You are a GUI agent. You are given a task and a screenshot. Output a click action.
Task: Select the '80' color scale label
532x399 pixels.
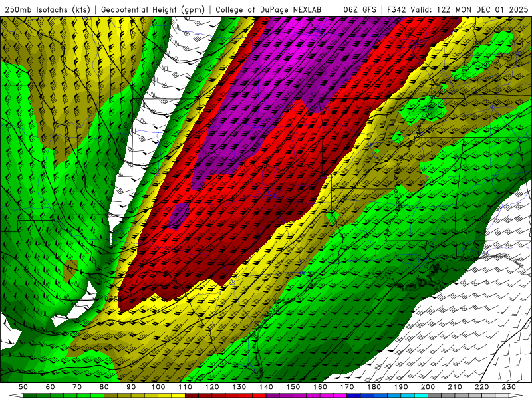click(x=104, y=387)
